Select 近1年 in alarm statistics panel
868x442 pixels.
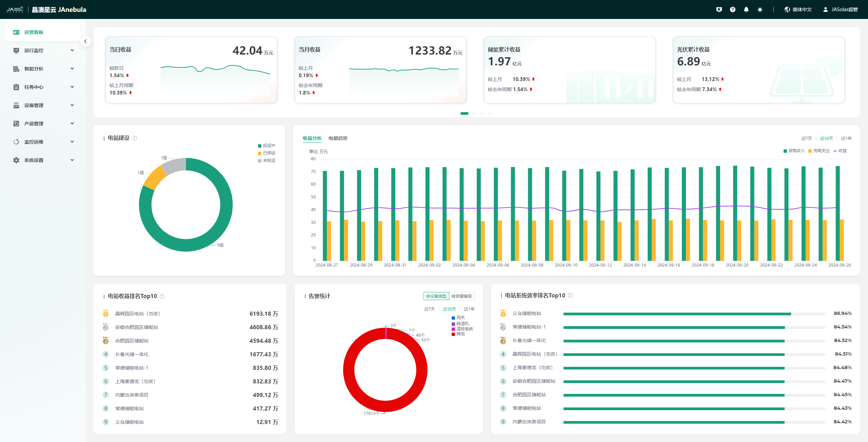[469, 309]
